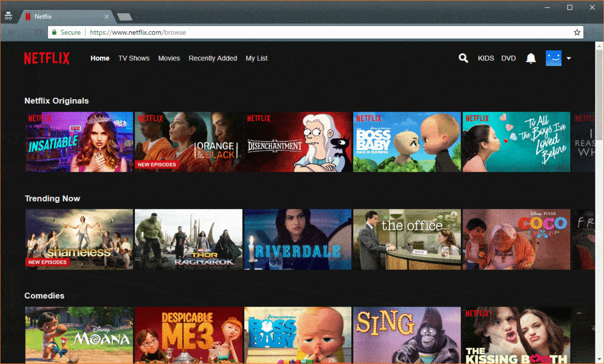
Task: Open the search magnifier icon
Action: click(x=463, y=58)
